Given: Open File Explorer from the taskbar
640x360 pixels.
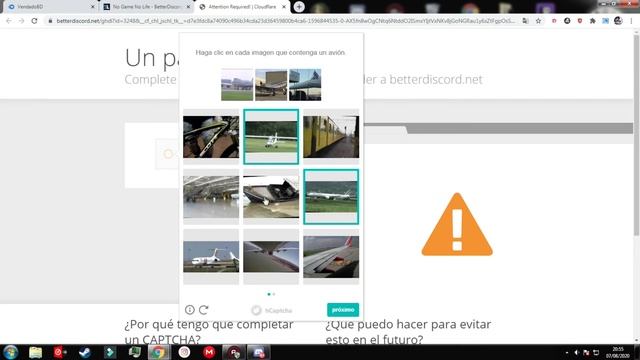Looking at the screenshot, I should (x=36, y=352).
